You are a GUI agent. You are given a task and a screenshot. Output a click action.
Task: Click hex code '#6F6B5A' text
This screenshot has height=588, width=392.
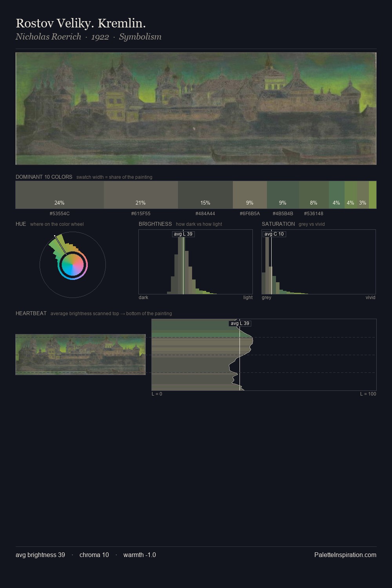(x=250, y=214)
